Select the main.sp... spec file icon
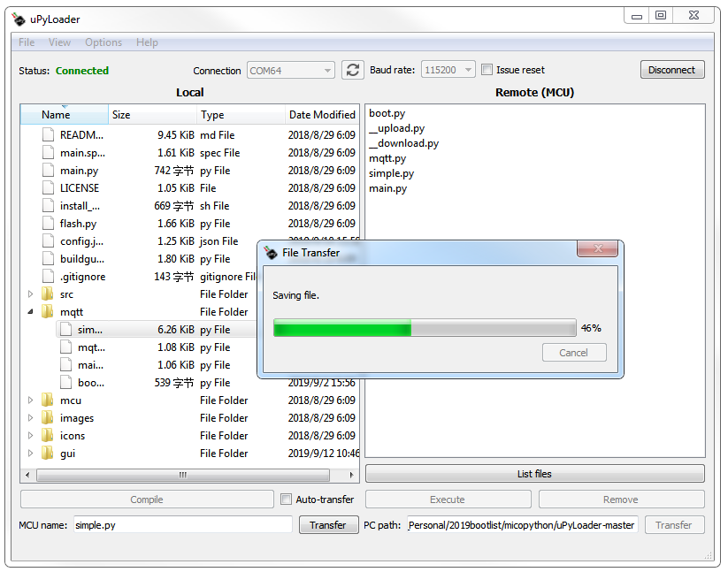 pos(49,153)
